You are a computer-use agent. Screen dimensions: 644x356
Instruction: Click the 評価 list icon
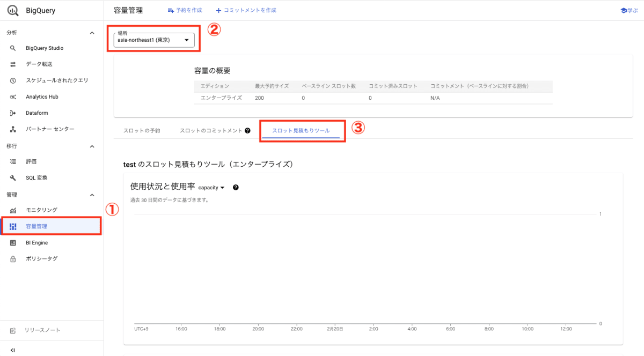click(13, 161)
